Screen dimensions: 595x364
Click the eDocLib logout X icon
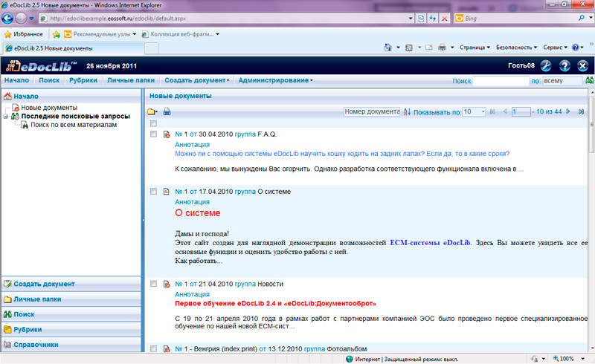click(x=583, y=65)
